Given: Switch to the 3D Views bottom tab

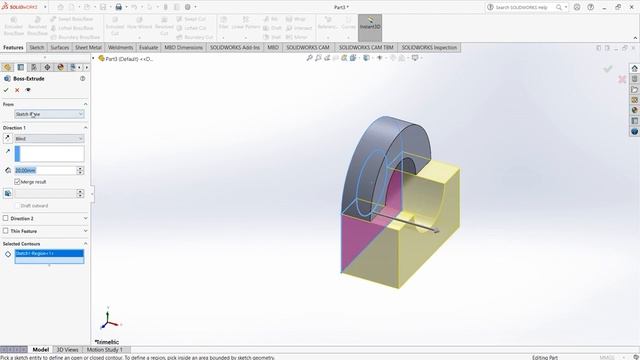Looking at the screenshot, I should (67, 350).
